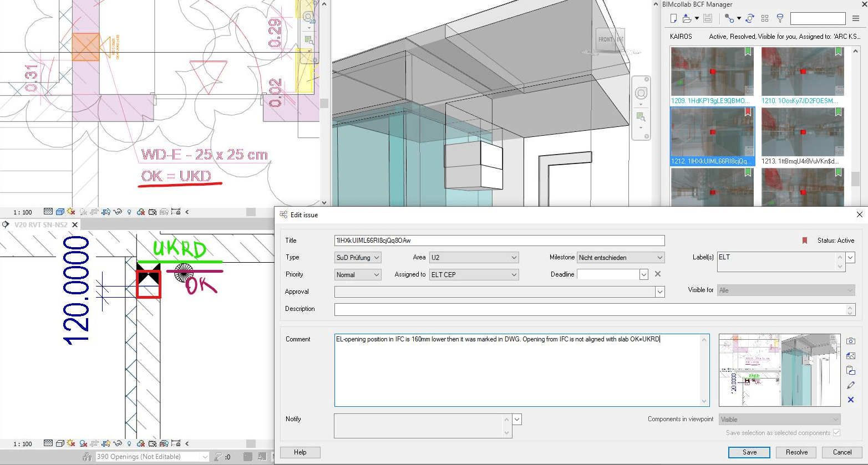The width and height of the screenshot is (868, 465).
Task: Open the filter funnel in BCF Manager
Action: pos(780,19)
